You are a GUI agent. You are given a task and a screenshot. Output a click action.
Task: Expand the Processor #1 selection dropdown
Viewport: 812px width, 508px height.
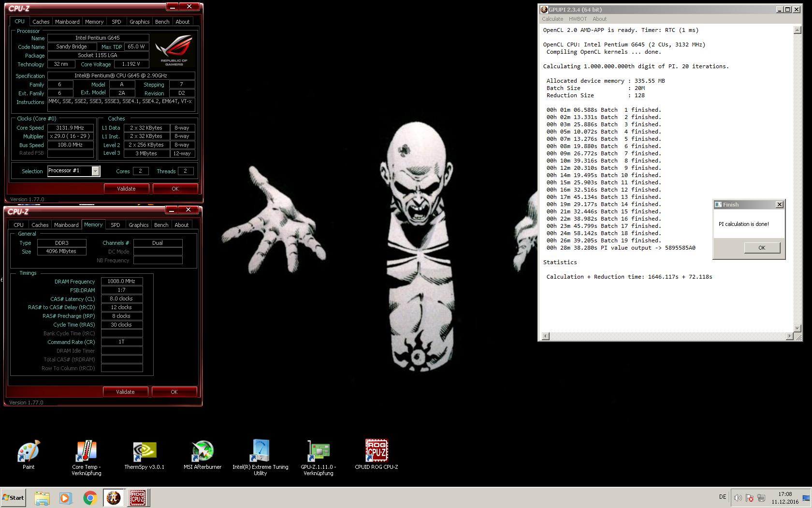click(96, 171)
